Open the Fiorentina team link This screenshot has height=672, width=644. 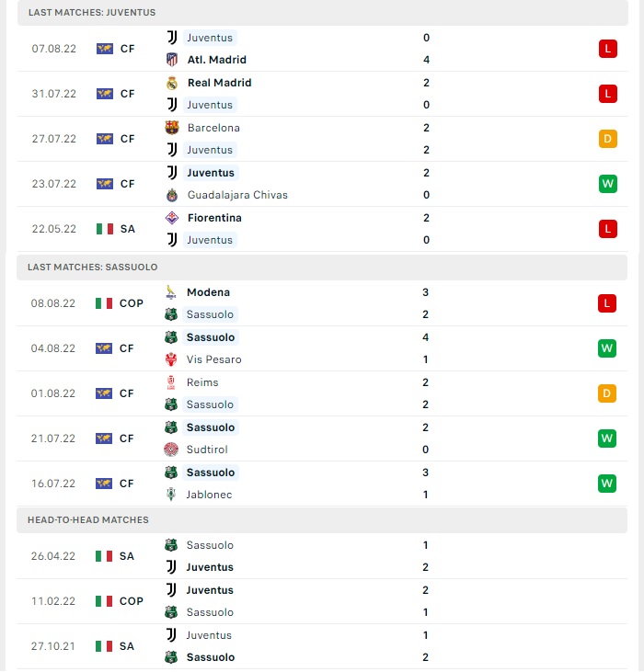[214, 218]
